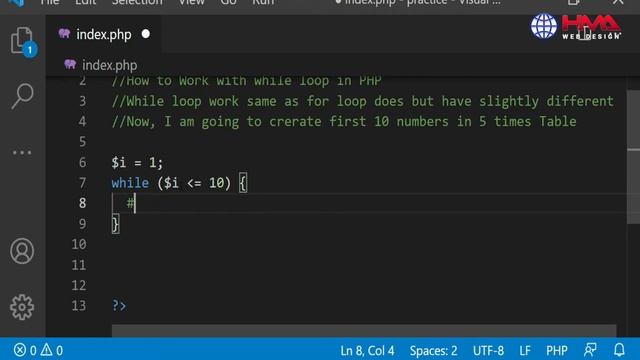The height and width of the screenshot is (360, 640).
Task: Click the PHP elephant icon in breadcrumb
Action: click(70, 64)
